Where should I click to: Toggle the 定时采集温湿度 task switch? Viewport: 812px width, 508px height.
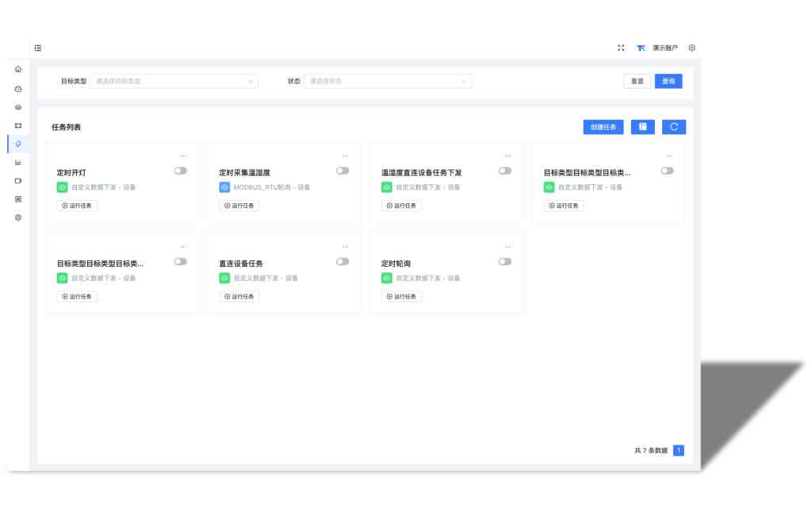(x=343, y=171)
